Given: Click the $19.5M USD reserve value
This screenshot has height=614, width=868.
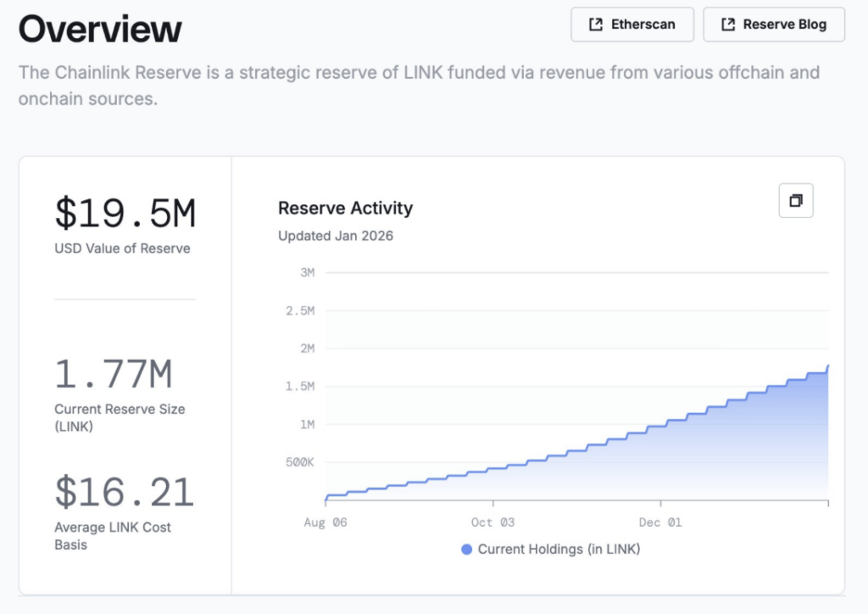Looking at the screenshot, I should click(x=125, y=214).
